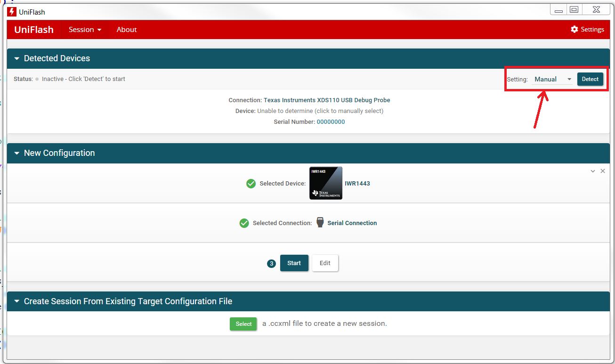The width and height of the screenshot is (615, 364).
Task: Open the About page
Action: (127, 29)
